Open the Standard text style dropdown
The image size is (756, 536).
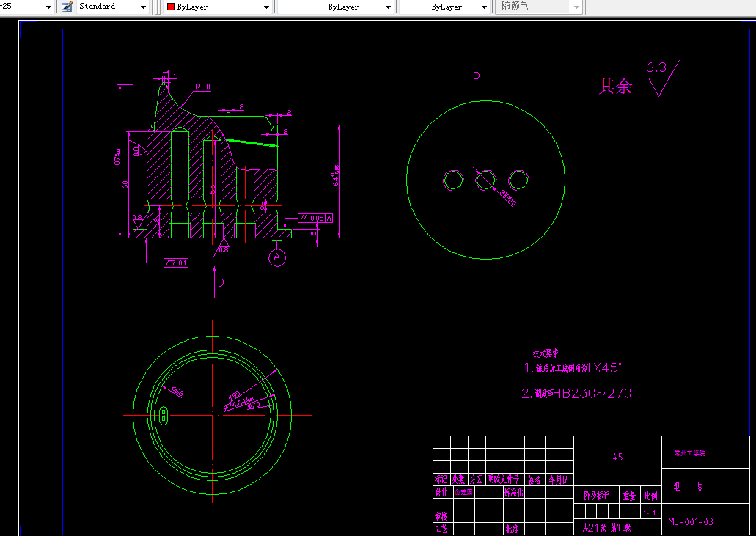click(143, 7)
